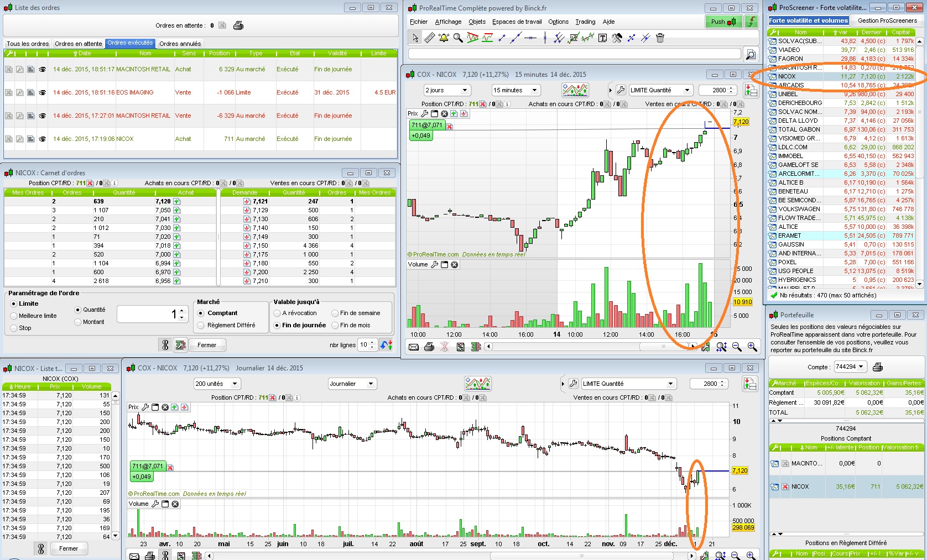Zoom in on the 15 minutes chart
The height and width of the screenshot is (560, 927).
pyautogui.click(x=752, y=347)
